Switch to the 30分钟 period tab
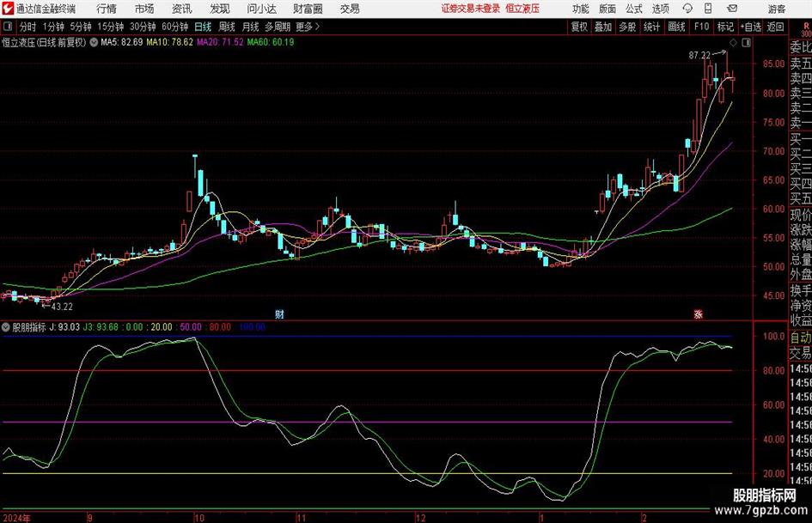 (x=143, y=27)
